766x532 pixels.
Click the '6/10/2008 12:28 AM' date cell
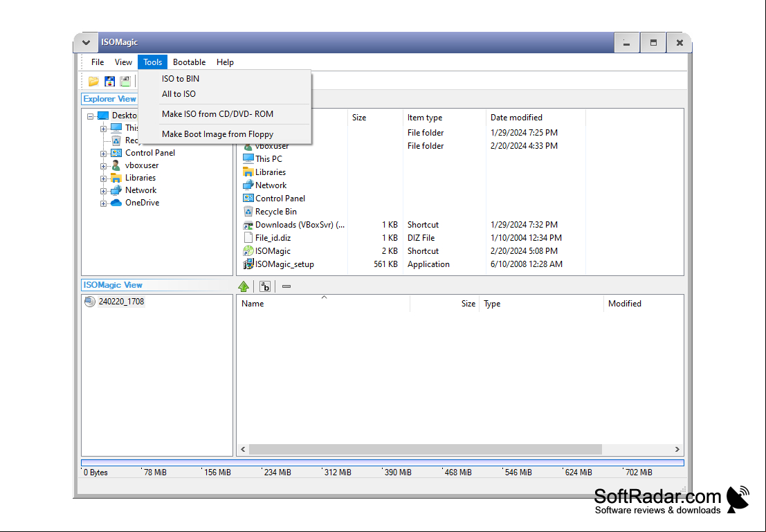527,264
